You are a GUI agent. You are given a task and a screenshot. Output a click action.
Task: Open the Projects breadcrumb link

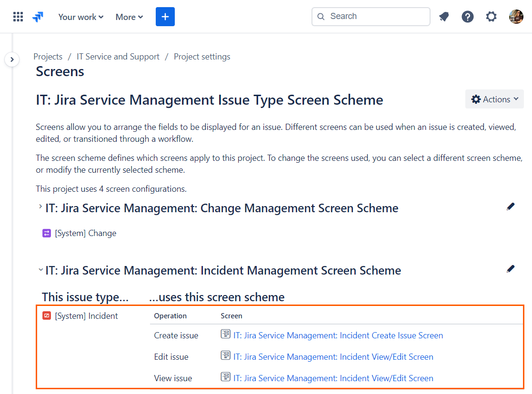tap(48, 56)
